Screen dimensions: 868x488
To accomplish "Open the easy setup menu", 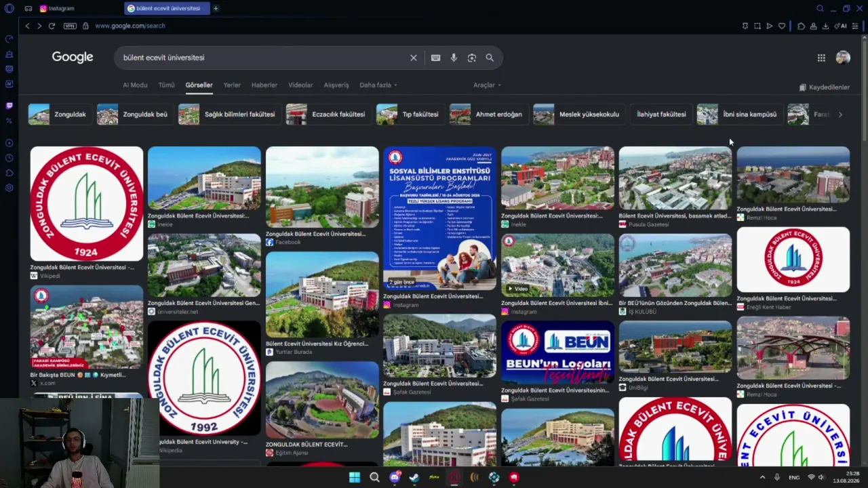I will [855, 26].
